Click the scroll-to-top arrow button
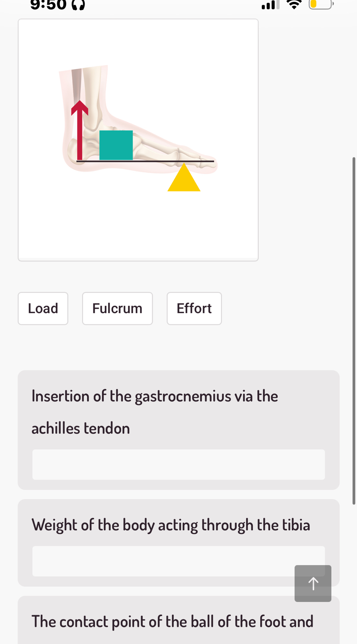357x644 pixels. coord(313,583)
